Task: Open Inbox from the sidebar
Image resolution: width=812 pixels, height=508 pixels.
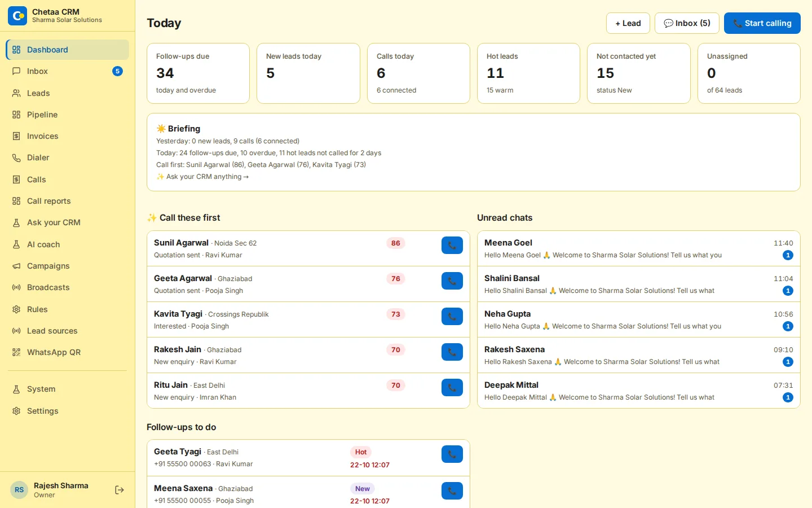Action: [x=68, y=71]
